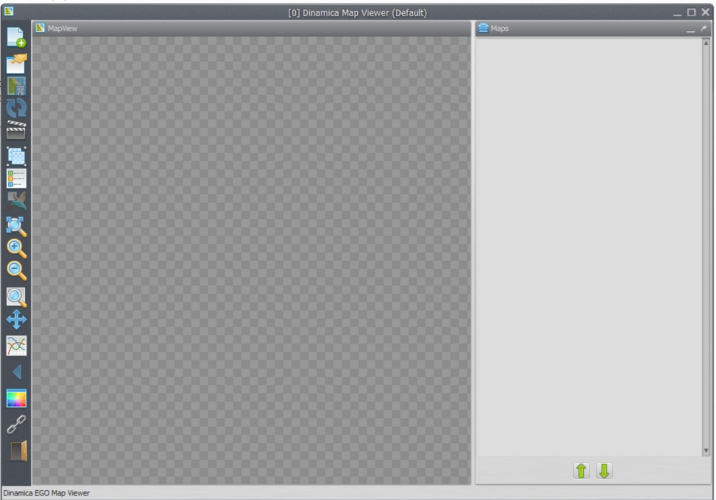This screenshot has width=716, height=500.
Task: Select the zoom window magnifier tool
Action: (x=16, y=297)
